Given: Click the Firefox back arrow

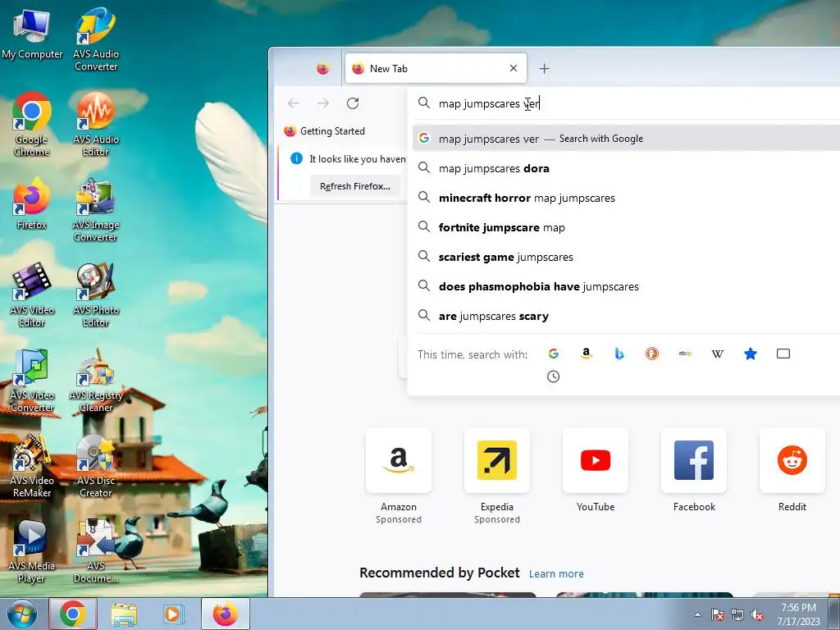Looking at the screenshot, I should pos(294,103).
